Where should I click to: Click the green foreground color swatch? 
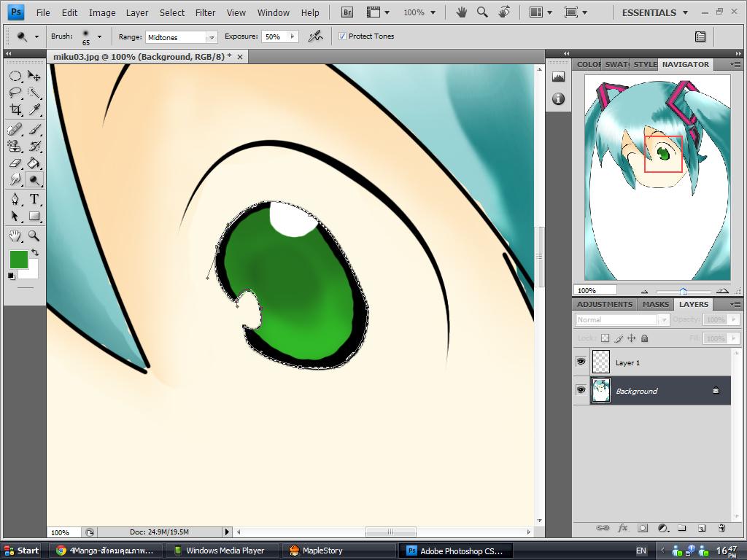18,260
